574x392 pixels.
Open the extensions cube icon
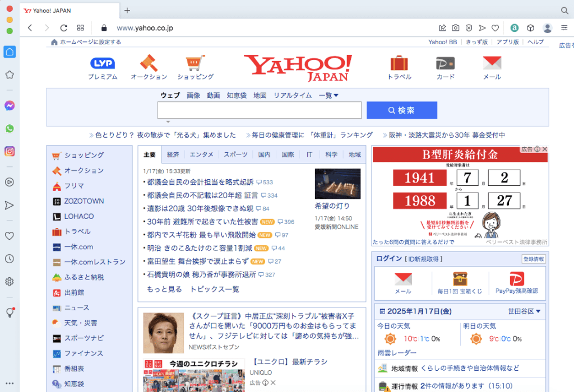click(x=530, y=28)
